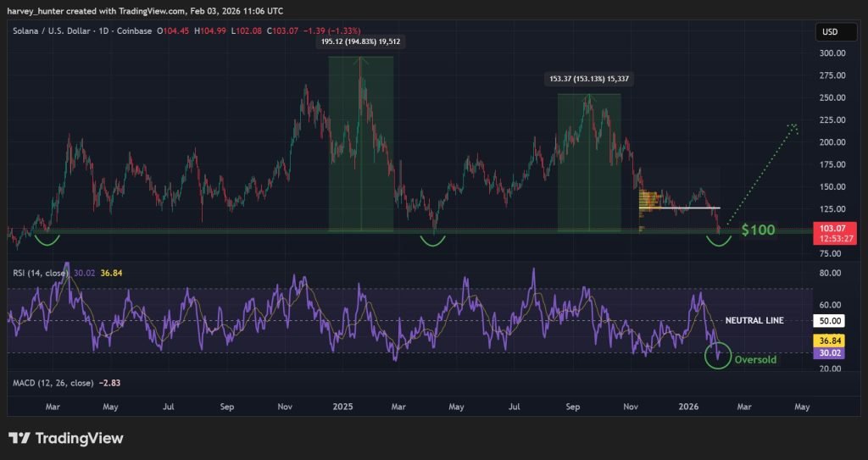Image resolution: width=868 pixels, height=460 pixels.
Task: Click the green dotted projection arrowhead
Action: (793, 127)
